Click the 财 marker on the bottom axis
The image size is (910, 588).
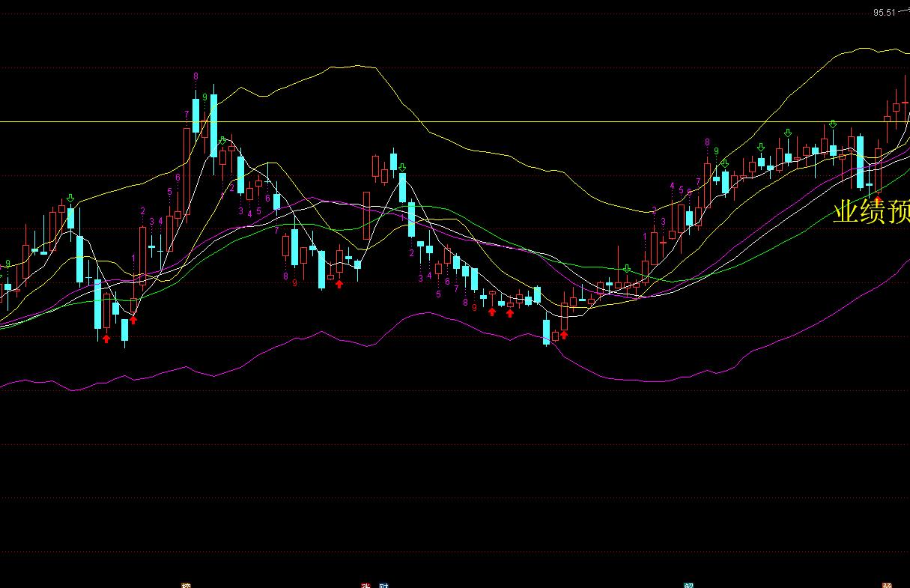click(384, 585)
